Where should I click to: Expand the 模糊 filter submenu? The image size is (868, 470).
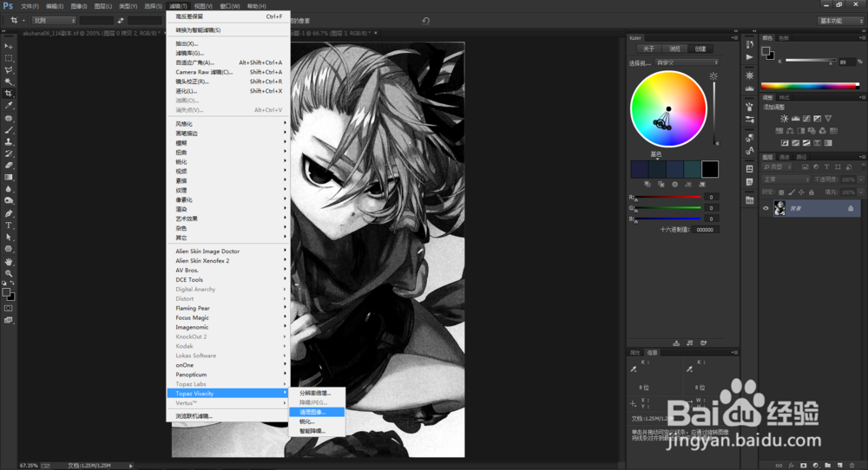[228, 143]
